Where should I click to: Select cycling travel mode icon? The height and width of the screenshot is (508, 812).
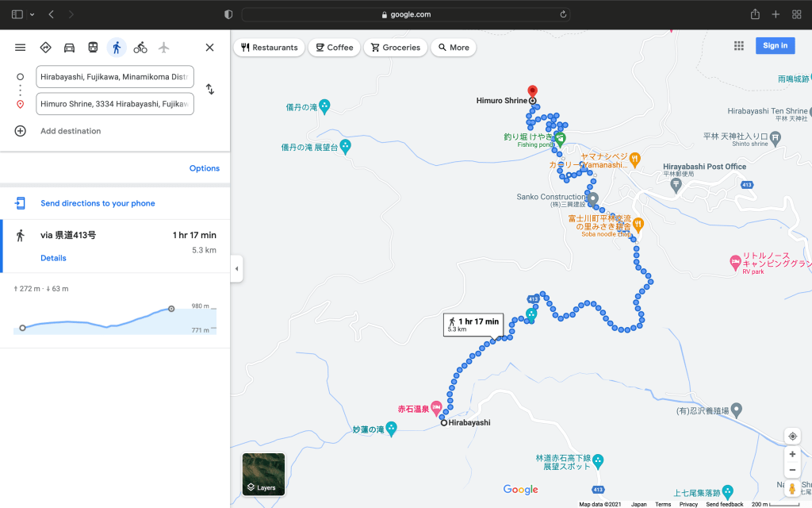tap(140, 48)
